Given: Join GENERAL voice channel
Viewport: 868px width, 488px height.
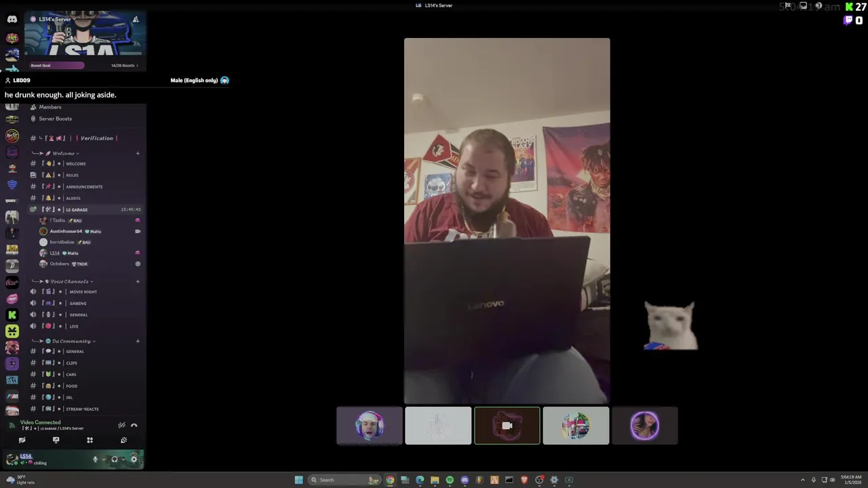Looking at the screenshot, I should coord(85,314).
